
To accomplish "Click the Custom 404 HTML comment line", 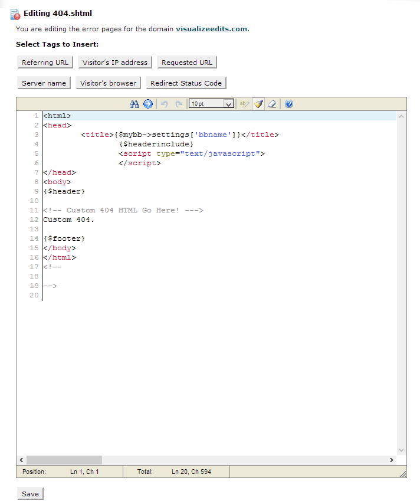I will 123,210.
